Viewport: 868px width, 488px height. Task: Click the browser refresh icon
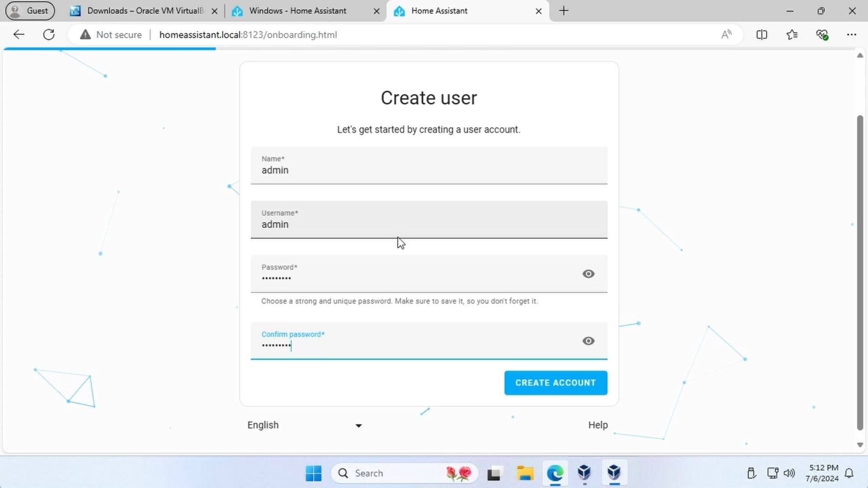[49, 34]
